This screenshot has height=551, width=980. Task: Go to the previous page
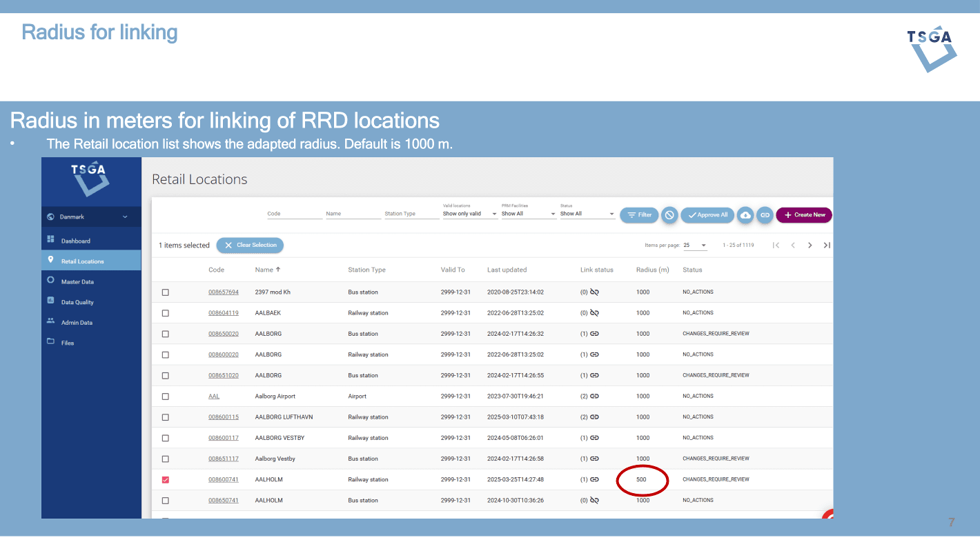click(793, 245)
